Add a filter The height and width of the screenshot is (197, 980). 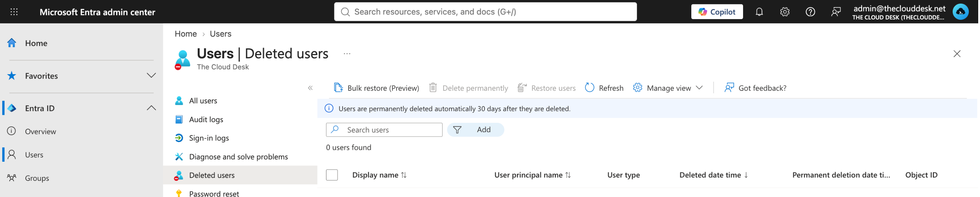pos(476,130)
